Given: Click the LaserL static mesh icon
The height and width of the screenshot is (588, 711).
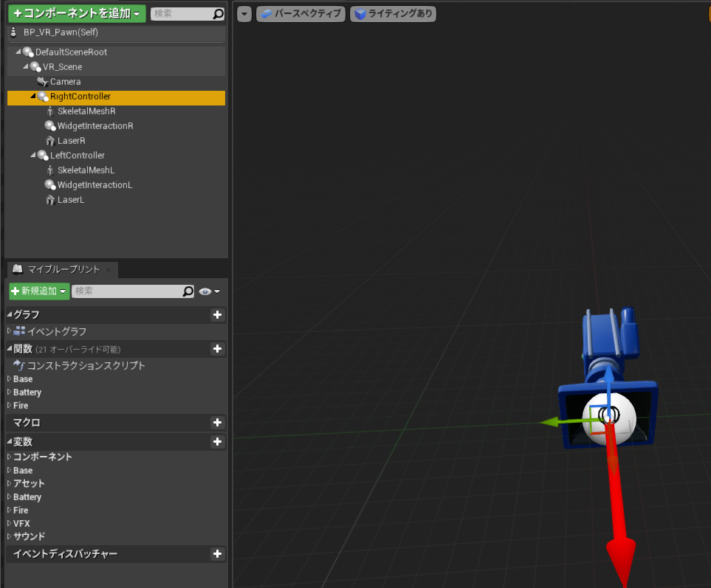Looking at the screenshot, I should [50, 200].
